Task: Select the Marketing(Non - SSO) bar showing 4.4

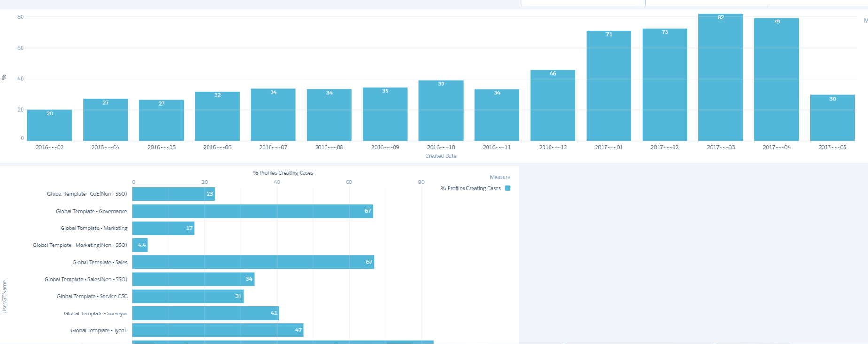Action: (140, 245)
